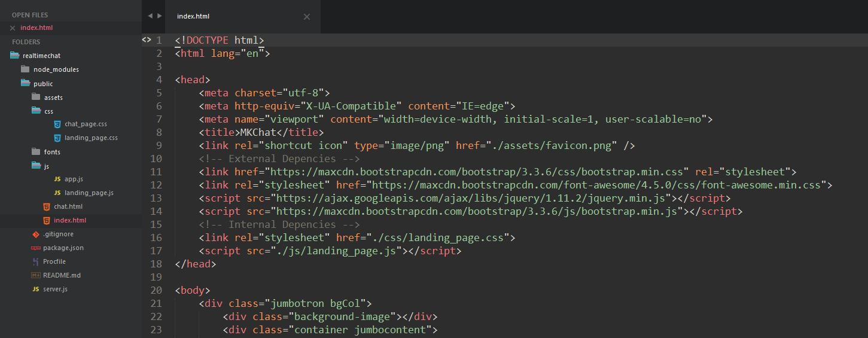Open package.json from the sidebar
868x338 pixels.
point(63,248)
